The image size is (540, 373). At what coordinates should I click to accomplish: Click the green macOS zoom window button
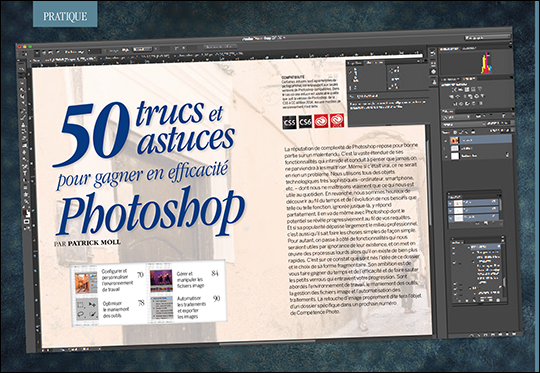click(x=30, y=47)
